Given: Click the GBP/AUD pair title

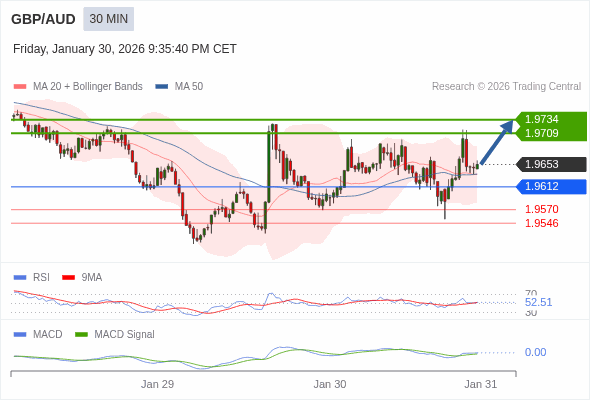Looking at the screenshot, I should pos(43,19).
